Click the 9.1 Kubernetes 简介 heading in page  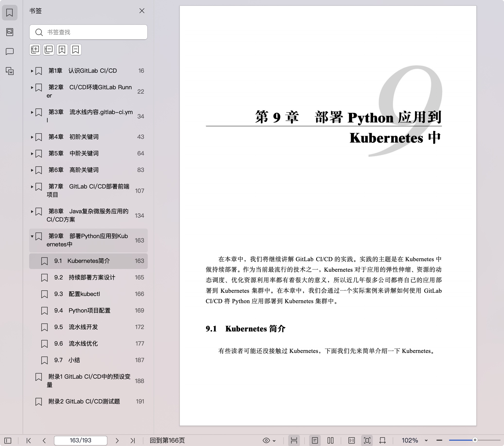[x=246, y=329]
